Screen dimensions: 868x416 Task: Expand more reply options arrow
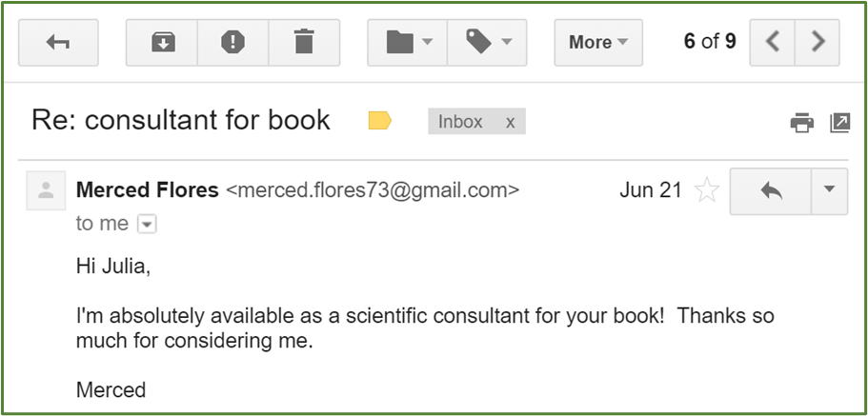coord(828,190)
